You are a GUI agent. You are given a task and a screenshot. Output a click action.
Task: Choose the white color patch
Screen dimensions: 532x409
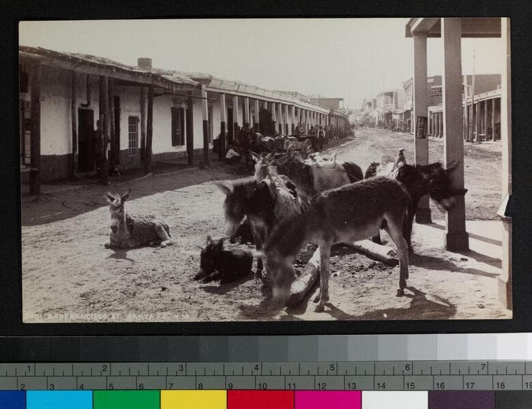(x=394, y=399)
